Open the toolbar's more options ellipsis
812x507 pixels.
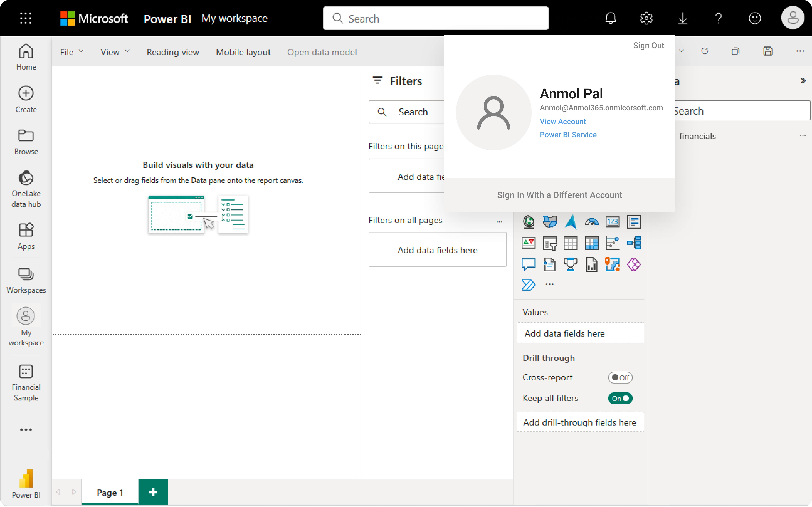pos(800,51)
